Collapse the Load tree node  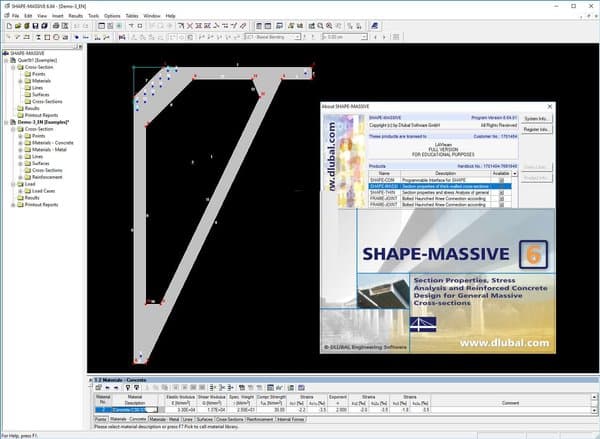click(13, 184)
